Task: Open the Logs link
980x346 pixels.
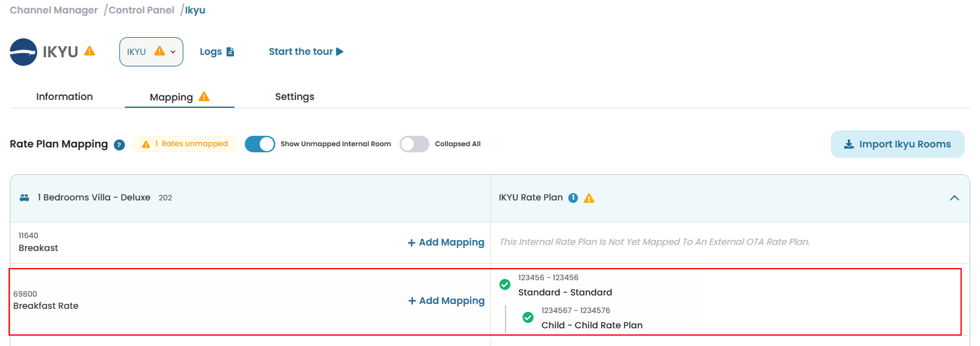Action: pyautogui.click(x=217, y=52)
